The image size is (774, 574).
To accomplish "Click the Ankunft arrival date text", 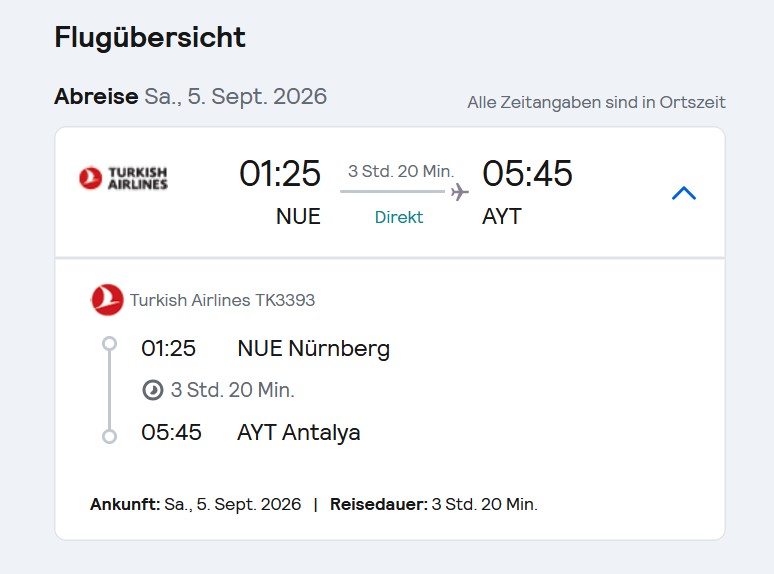I will click(x=196, y=504).
